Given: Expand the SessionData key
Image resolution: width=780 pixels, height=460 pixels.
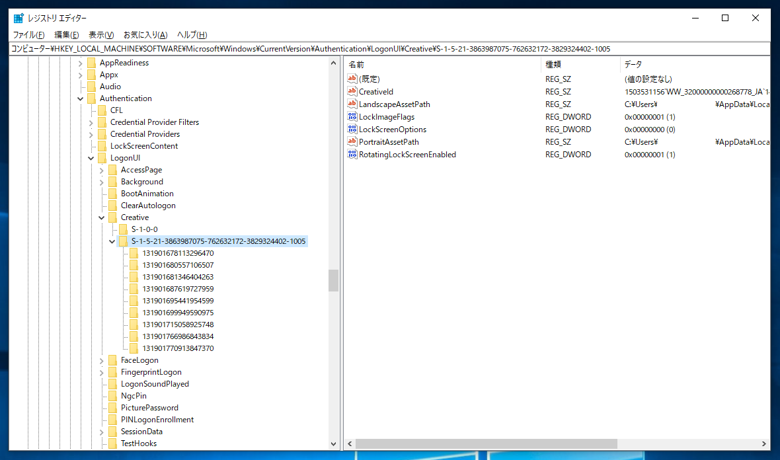Looking at the screenshot, I should [101, 432].
